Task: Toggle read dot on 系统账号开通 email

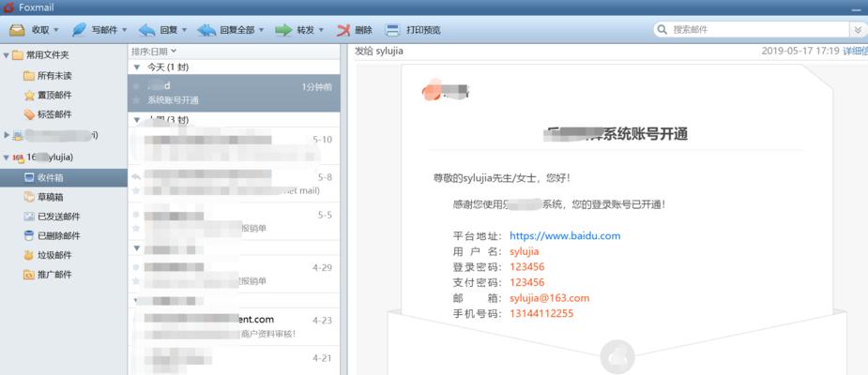Action: click(136, 86)
